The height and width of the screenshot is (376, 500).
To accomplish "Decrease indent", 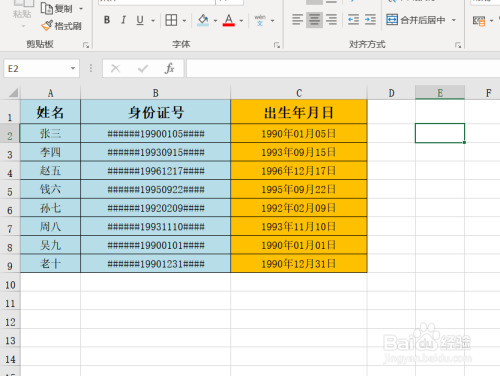I will (x=353, y=20).
